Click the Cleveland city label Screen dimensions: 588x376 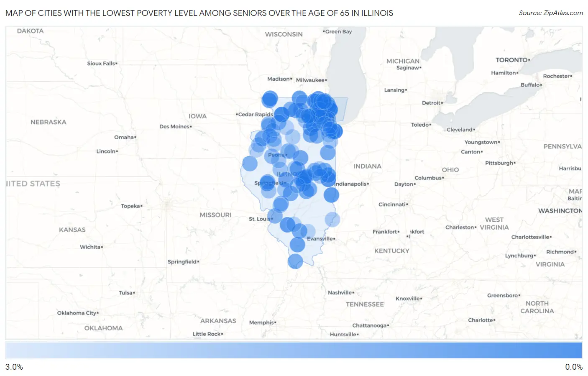[x=460, y=130]
